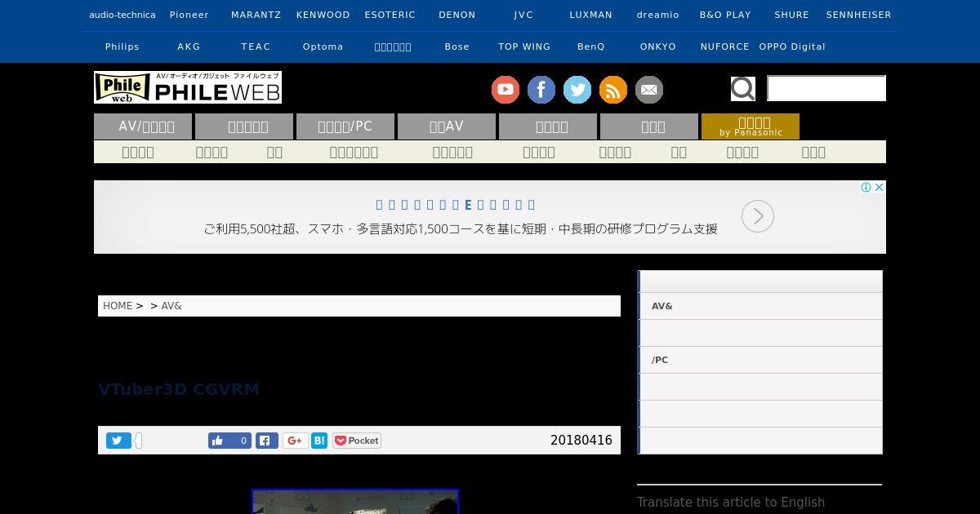Image resolution: width=980 pixels, height=514 pixels.
Task: Open the ONKYO brand link
Action: [x=658, y=47]
